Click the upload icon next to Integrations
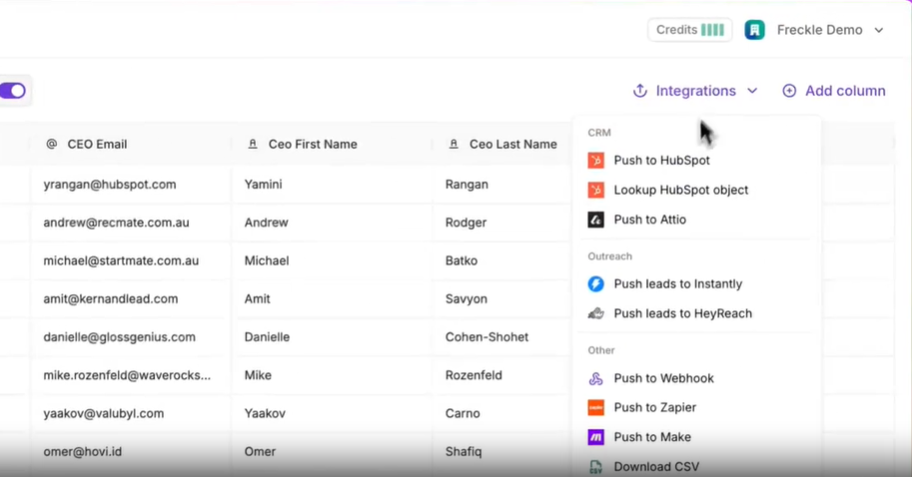Screen dimensions: 912x477 640,91
